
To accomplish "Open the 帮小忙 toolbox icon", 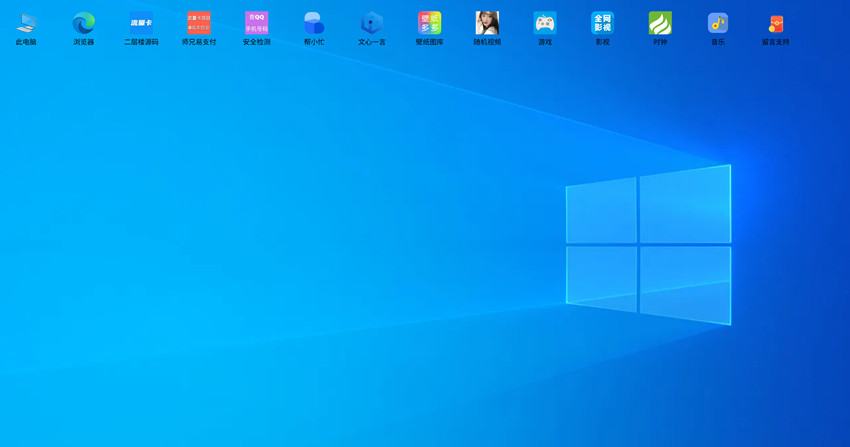I will point(314,23).
